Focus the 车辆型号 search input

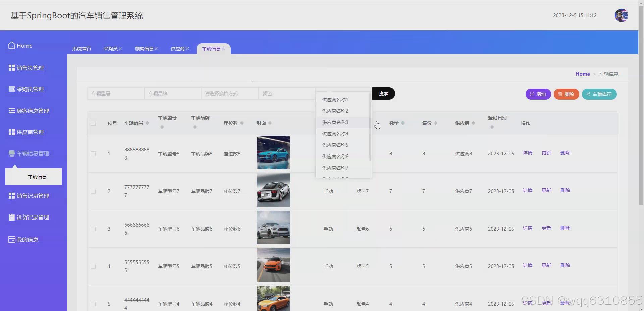coord(116,94)
